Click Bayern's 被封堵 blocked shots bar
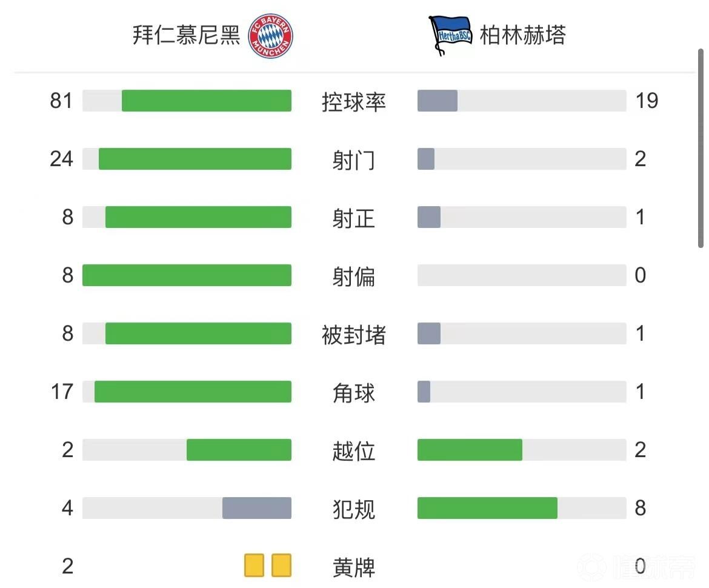The height and width of the screenshot is (588, 709). pyautogui.click(x=198, y=333)
